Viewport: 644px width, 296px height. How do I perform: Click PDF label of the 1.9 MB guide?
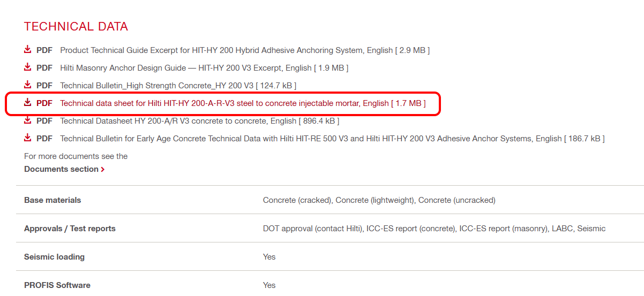(44, 68)
